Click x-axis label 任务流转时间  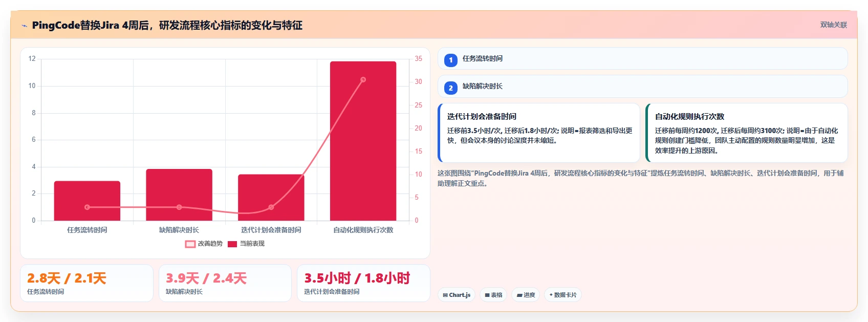pos(87,230)
